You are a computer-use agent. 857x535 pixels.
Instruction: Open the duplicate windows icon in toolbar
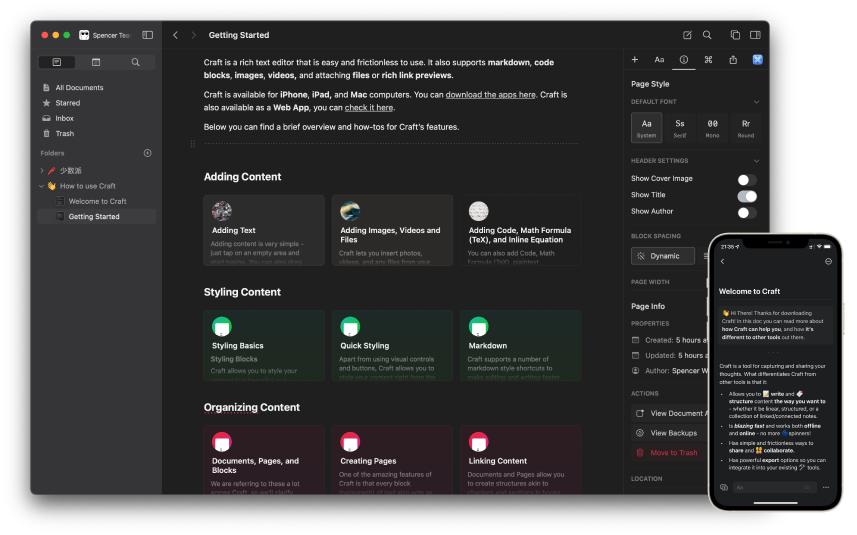point(735,35)
